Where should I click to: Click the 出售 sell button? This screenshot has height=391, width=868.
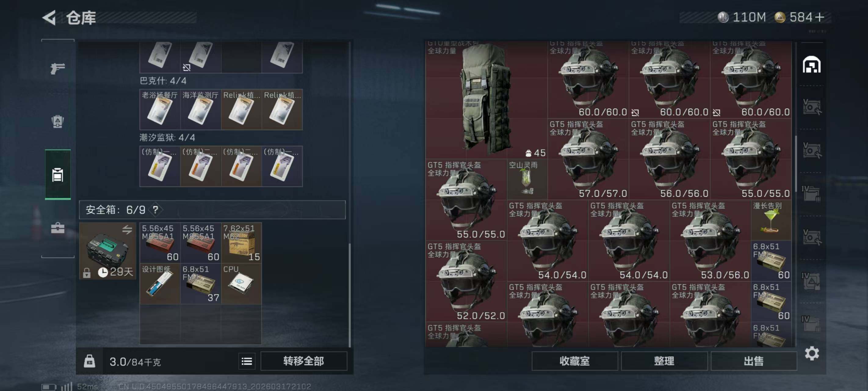pos(754,361)
